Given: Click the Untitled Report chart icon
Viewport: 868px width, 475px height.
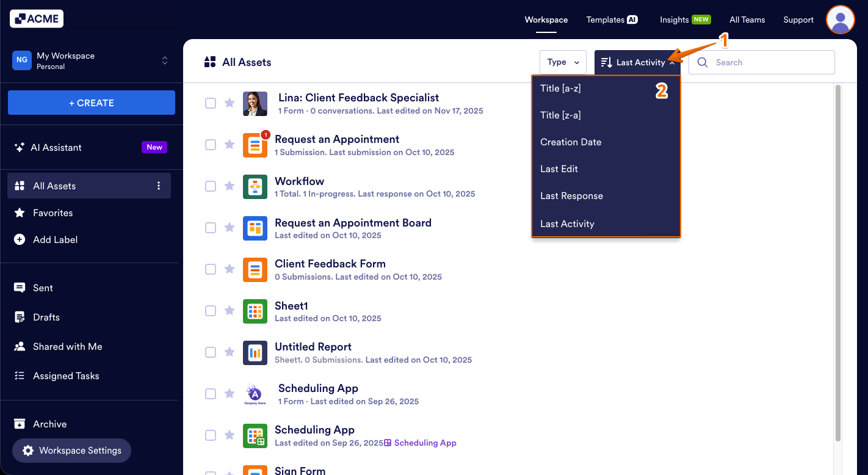Looking at the screenshot, I should tap(255, 352).
